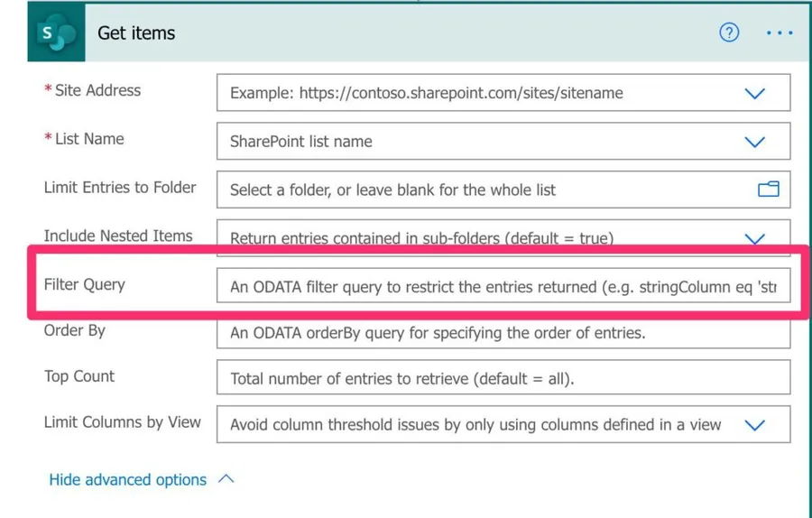Click the Limit Entries to Folder field
This screenshot has width=812, height=518.
[487, 190]
